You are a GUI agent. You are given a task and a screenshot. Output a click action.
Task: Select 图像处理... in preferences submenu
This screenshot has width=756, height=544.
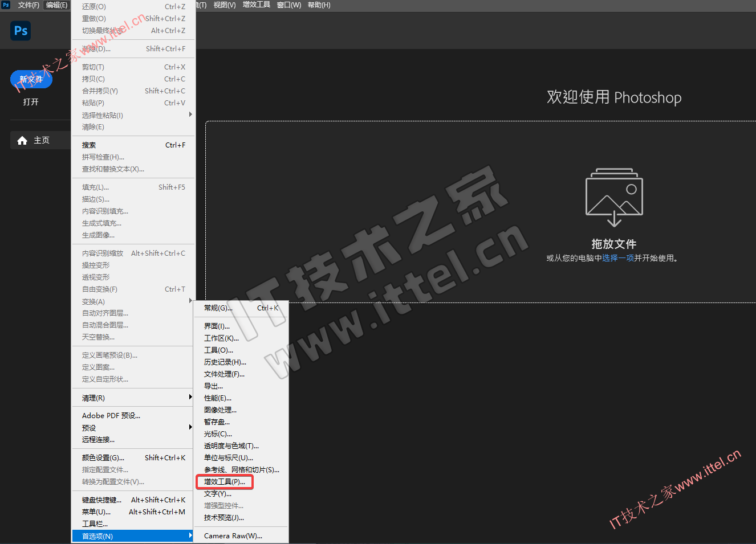pyautogui.click(x=241, y=410)
